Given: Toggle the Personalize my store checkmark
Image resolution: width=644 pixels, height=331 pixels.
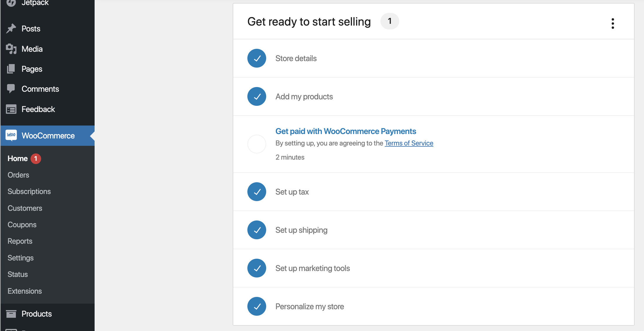Looking at the screenshot, I should click(256, 306).
